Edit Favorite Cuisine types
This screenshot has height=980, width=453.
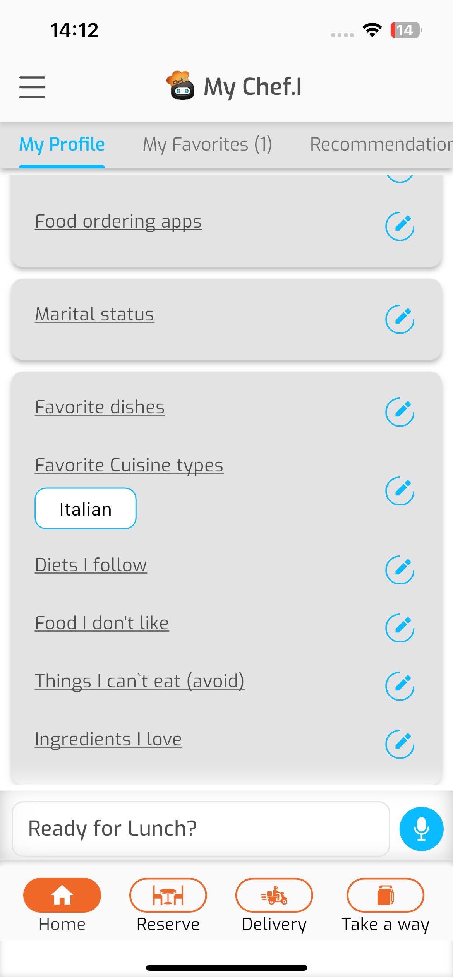[x=400, y=491]
